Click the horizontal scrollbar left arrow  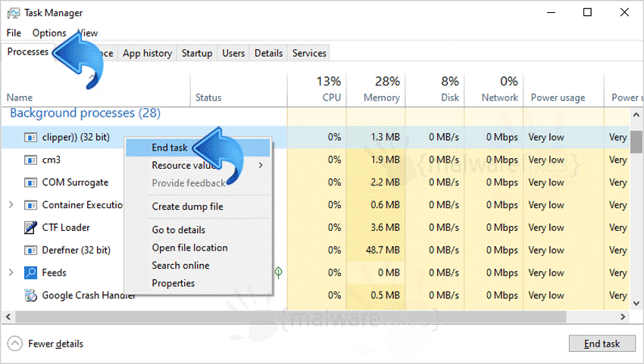8,317
